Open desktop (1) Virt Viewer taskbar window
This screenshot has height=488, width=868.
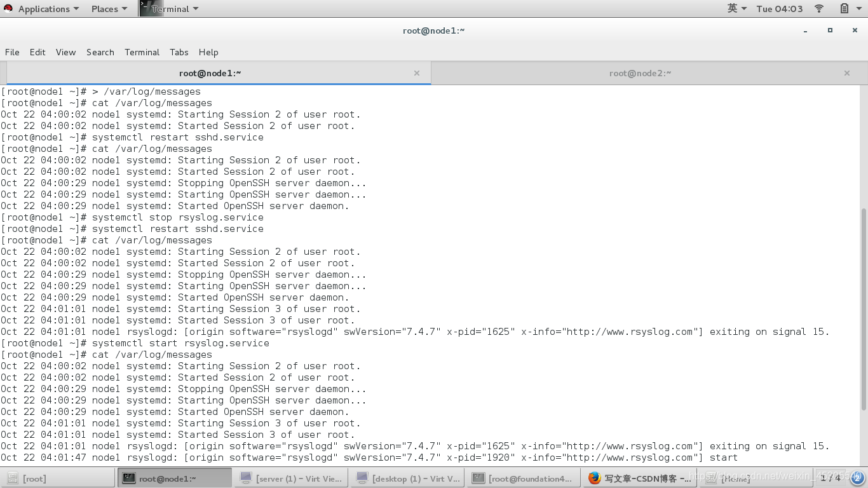pyautogui.click(x=408, y=478)
